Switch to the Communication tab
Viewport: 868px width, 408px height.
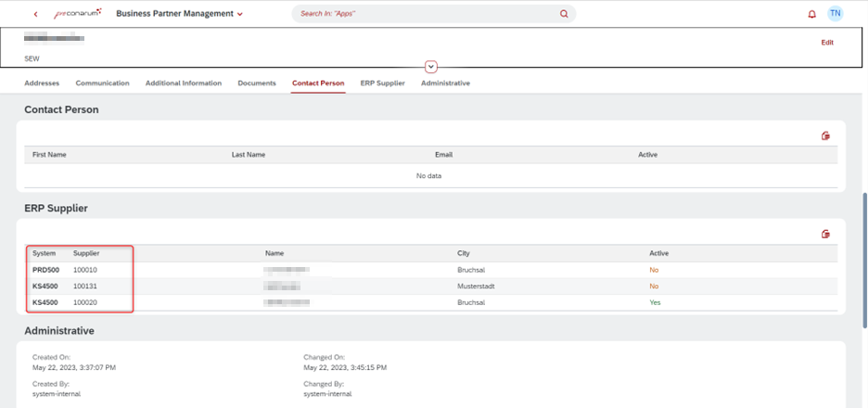click(102, 83)
